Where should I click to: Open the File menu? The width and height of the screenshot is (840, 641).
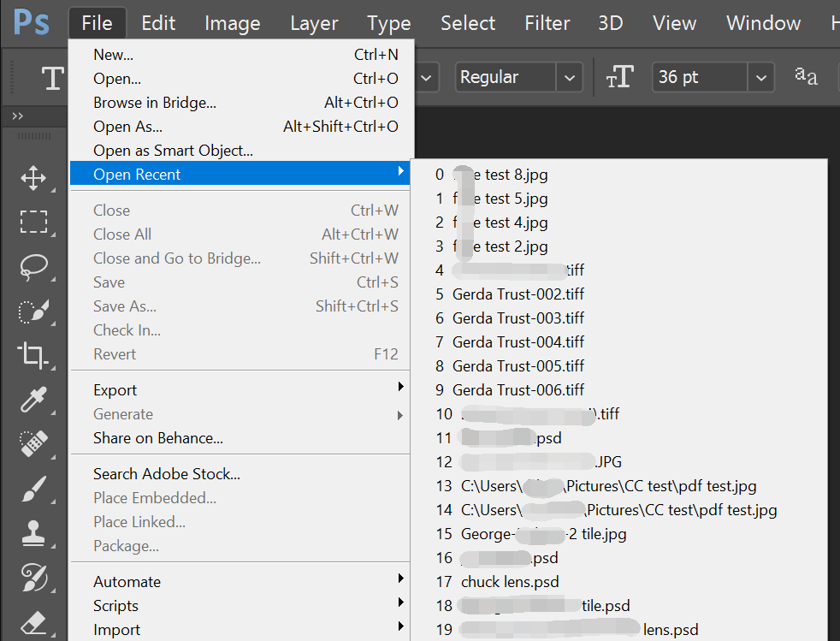coord(97,23)
